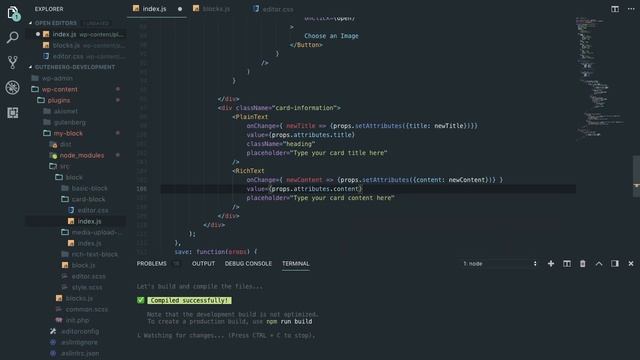Open common.scss file in tree
This screenshot has height=360, width=640.
[x=87, y=309]
